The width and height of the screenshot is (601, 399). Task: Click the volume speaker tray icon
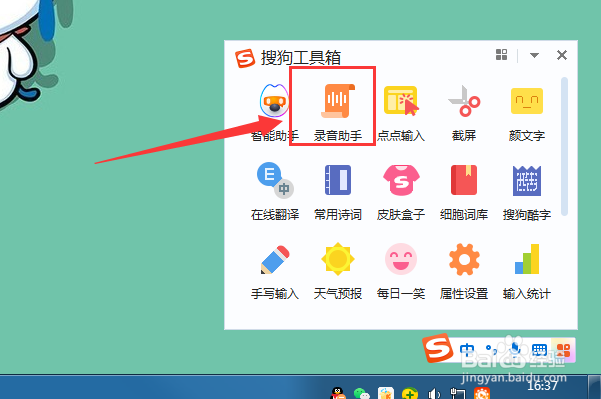click(x=434, y=393)
